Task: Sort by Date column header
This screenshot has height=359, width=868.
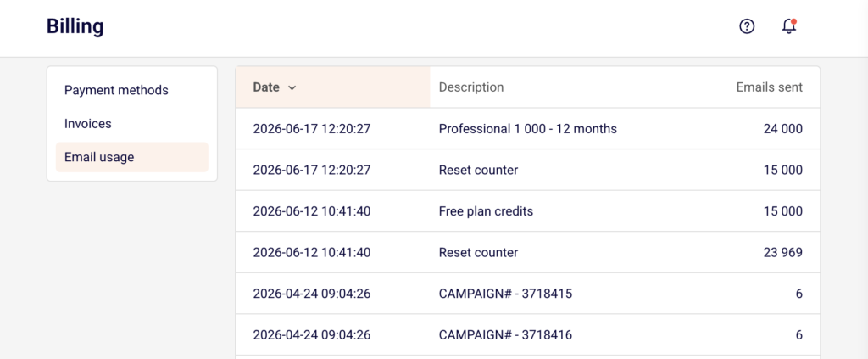Action: click(332, 87)
